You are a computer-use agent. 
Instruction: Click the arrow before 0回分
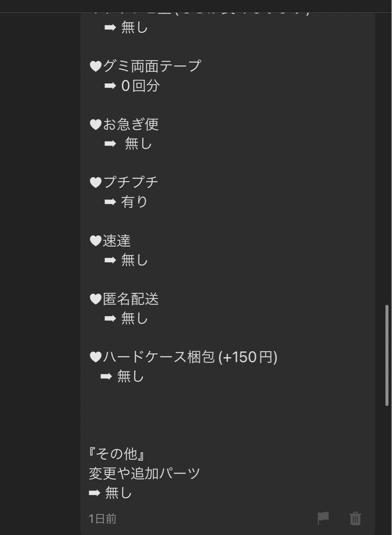coord(110,86)
